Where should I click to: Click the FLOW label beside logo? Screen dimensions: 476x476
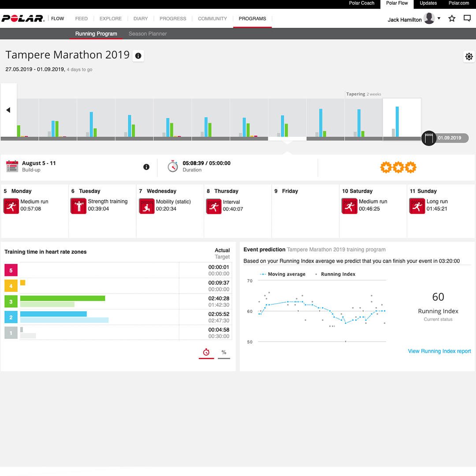57,19
